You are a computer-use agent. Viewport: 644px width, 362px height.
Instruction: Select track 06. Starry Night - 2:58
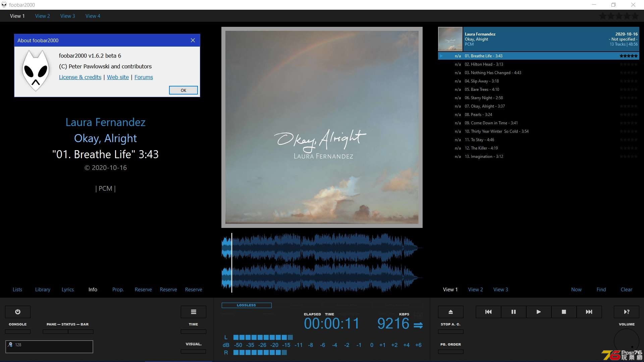tap(539, 98)
